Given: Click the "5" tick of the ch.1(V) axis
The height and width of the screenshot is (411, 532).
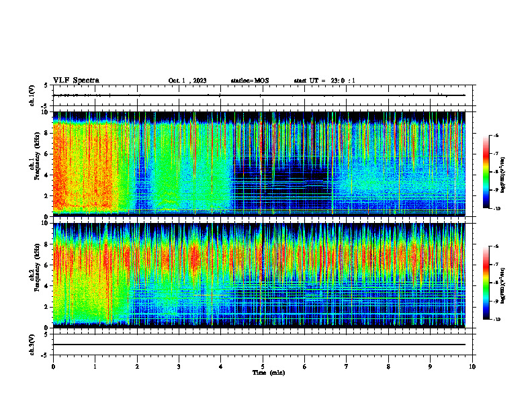Looking at the screenshot, I should coord(46,85).
